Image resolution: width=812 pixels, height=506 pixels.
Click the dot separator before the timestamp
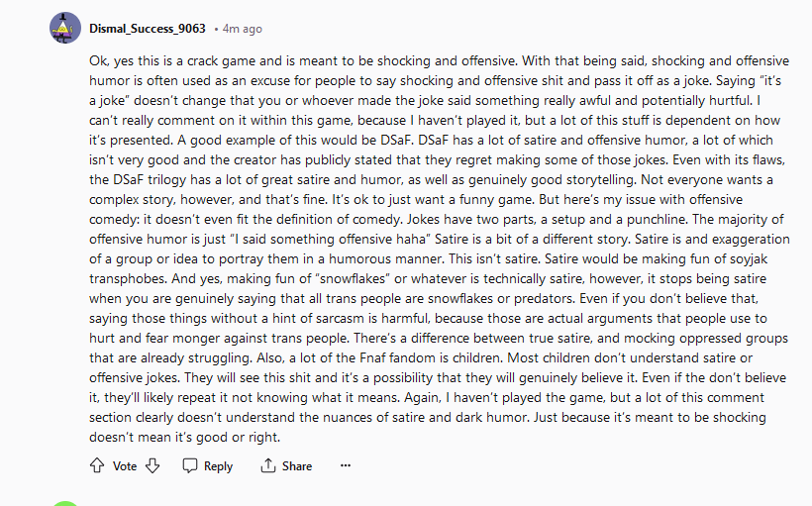pos(216,30)
